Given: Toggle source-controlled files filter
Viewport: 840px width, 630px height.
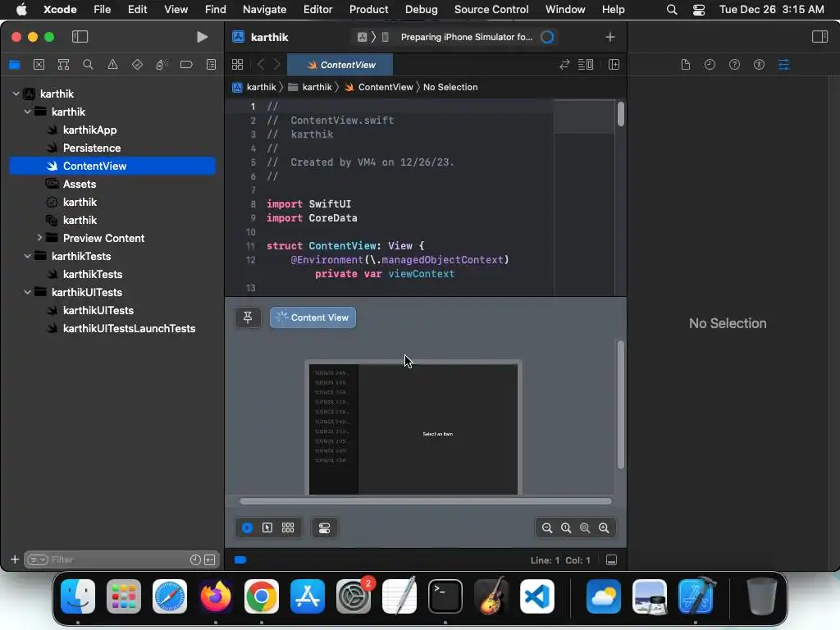Looking at the screenshot, I should tap(210, 559).
